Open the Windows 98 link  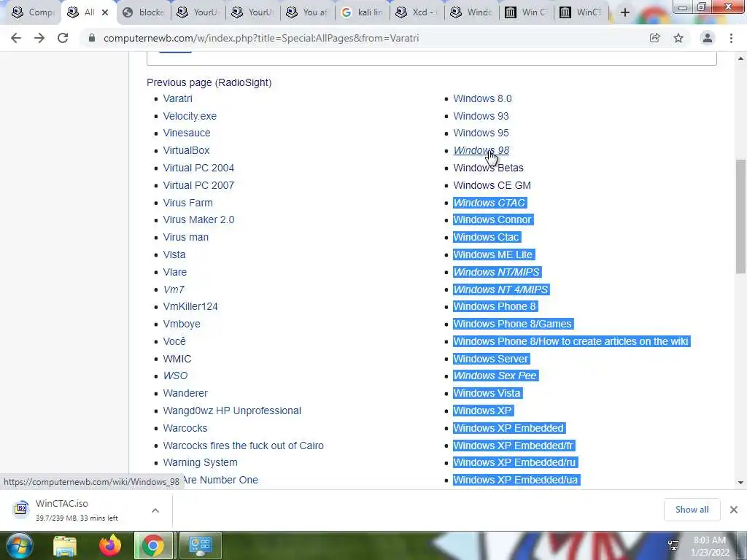point(481,150)
